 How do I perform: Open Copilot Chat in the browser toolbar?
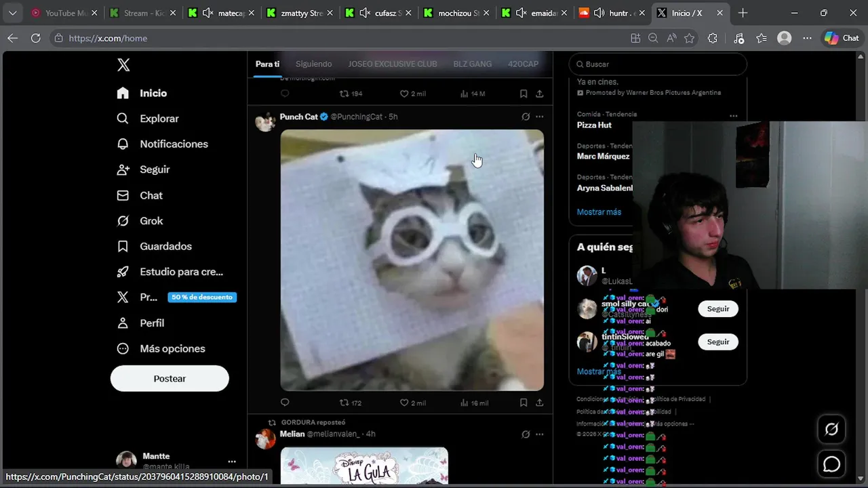tap(842, 38)
